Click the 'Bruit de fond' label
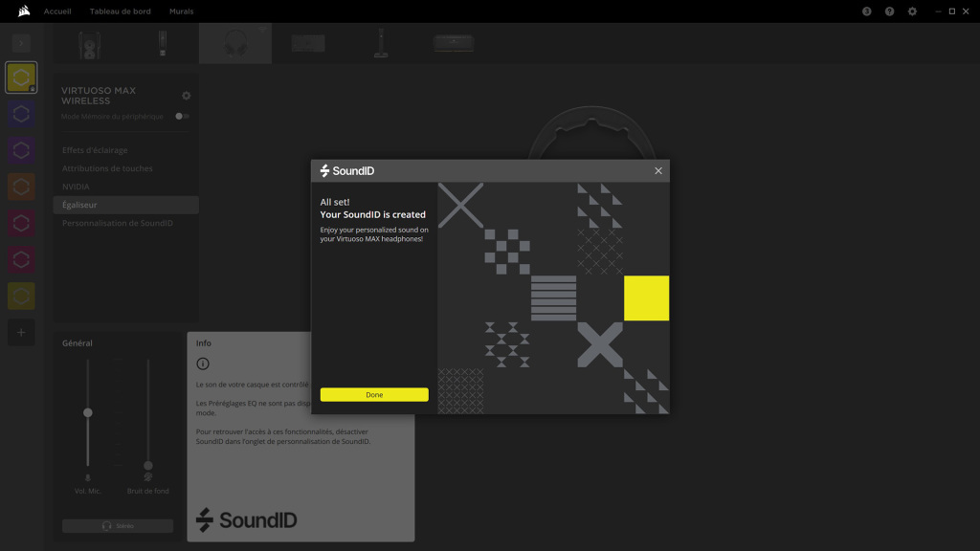The height and width of the screenshot is (551, 980). pyautogui.click(x=148, y=491)
